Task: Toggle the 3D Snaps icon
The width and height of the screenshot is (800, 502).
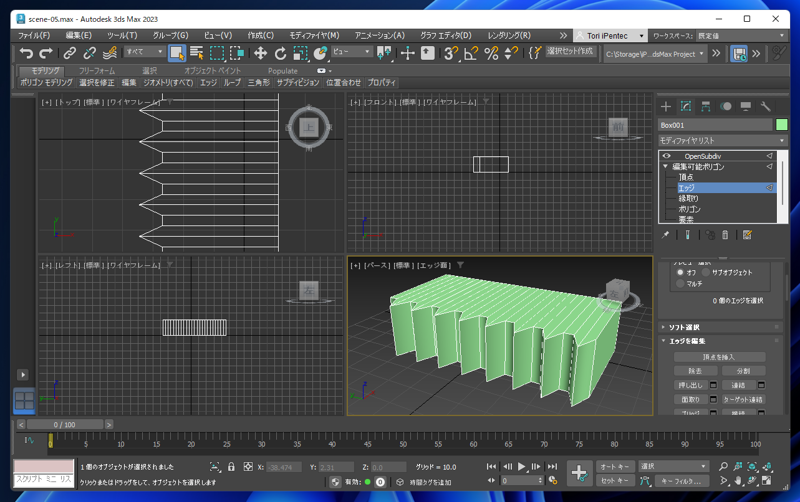Action: click(x=451, y=53)
